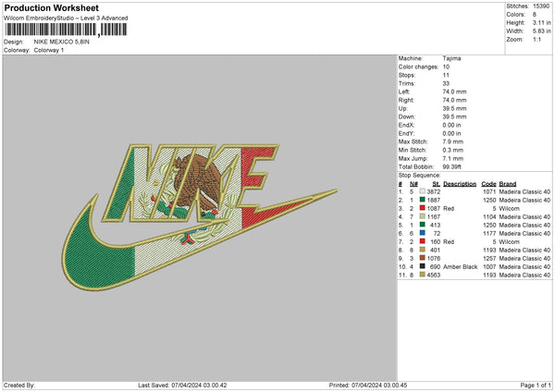Click the Red description in stop row 3
The height and width of the screenshot is (392, 555).
click(449, 208)
